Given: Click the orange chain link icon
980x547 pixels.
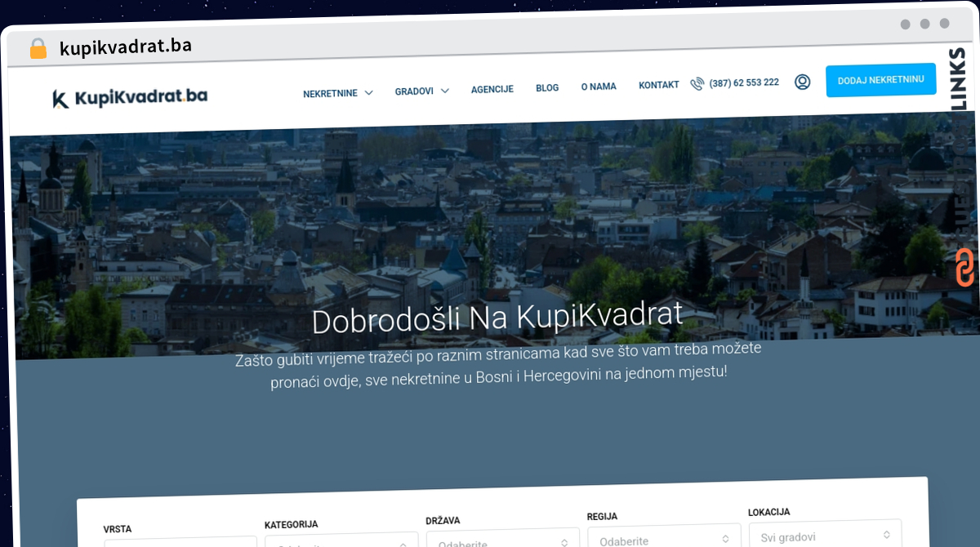Looking at the screenshot, I should coord(964,269).
